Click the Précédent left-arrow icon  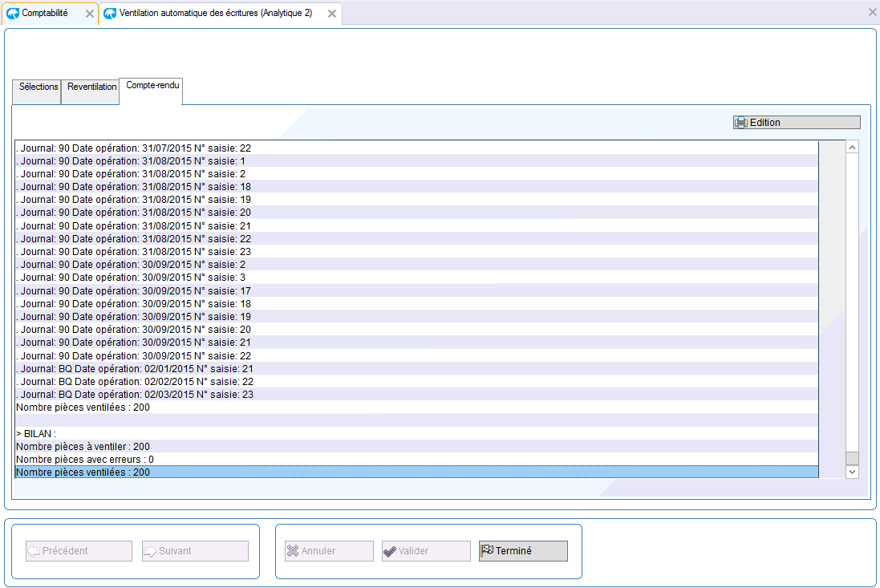click(x=34, y=551)
